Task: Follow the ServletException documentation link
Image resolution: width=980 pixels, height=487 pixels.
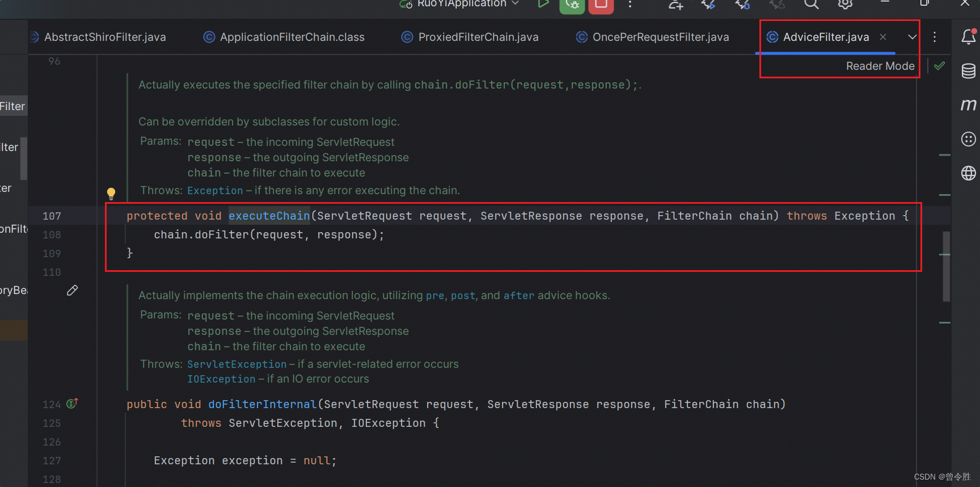Action: coord(237,364)
